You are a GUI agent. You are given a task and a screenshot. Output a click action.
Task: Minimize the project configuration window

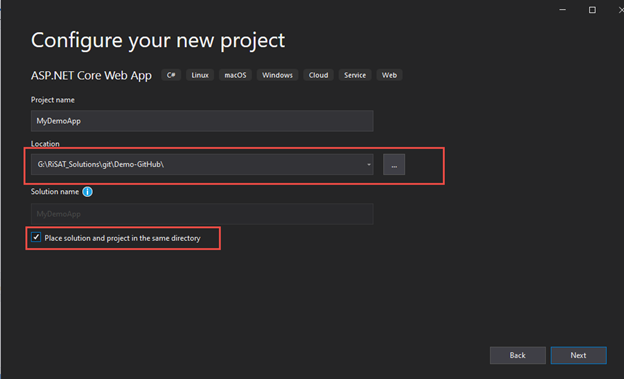(562, 10)
